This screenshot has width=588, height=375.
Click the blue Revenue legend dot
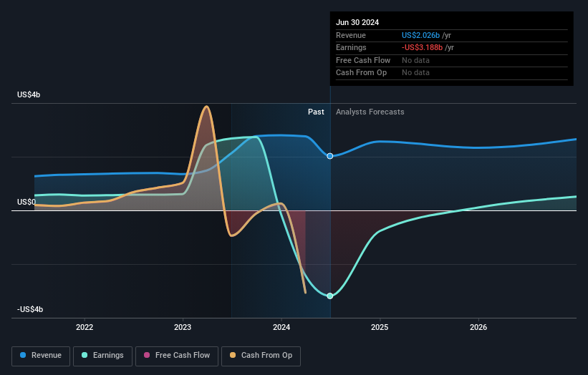coord(23,355)
